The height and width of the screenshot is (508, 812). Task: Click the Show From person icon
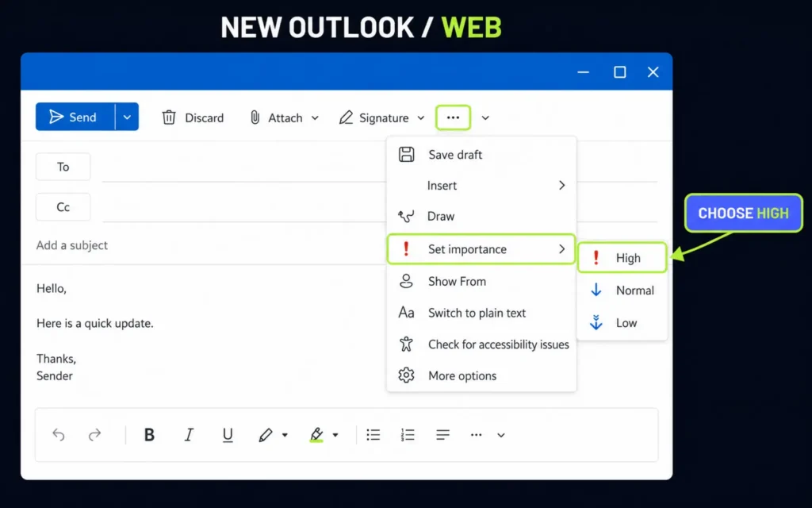pyautogui.click(x=406, y=281)
